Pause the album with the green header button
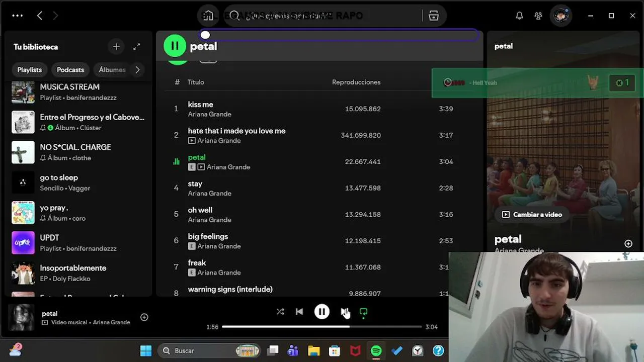The width and height of the screenshot is (644, 362). (175, 46)
